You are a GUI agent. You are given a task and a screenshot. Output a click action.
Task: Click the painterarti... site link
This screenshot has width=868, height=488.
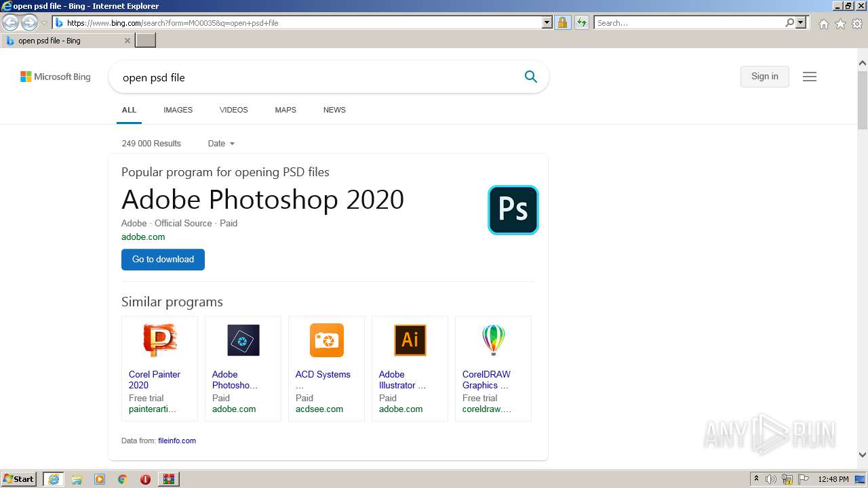pos(153,409)
